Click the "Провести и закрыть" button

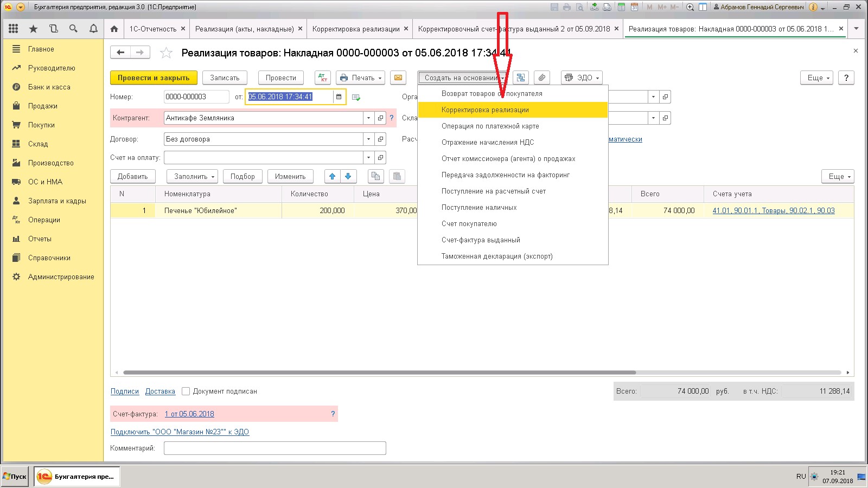154,78
